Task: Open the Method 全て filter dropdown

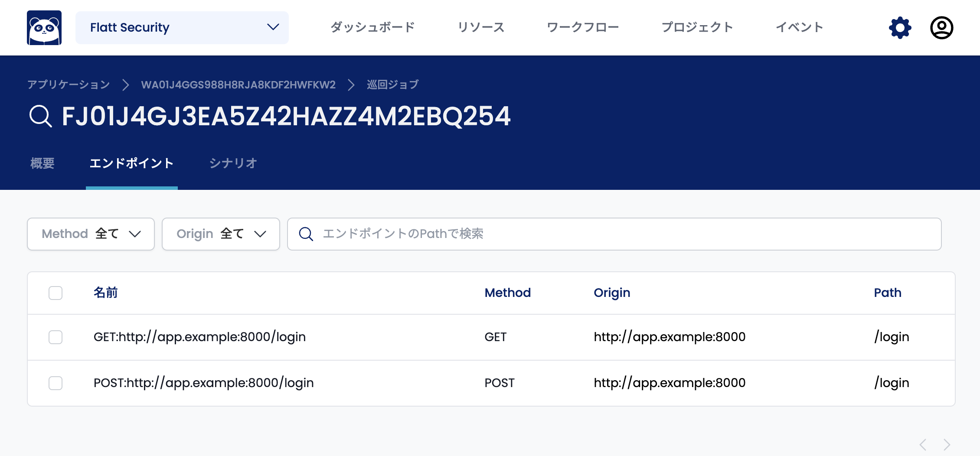Action: (x=91, y=234)
